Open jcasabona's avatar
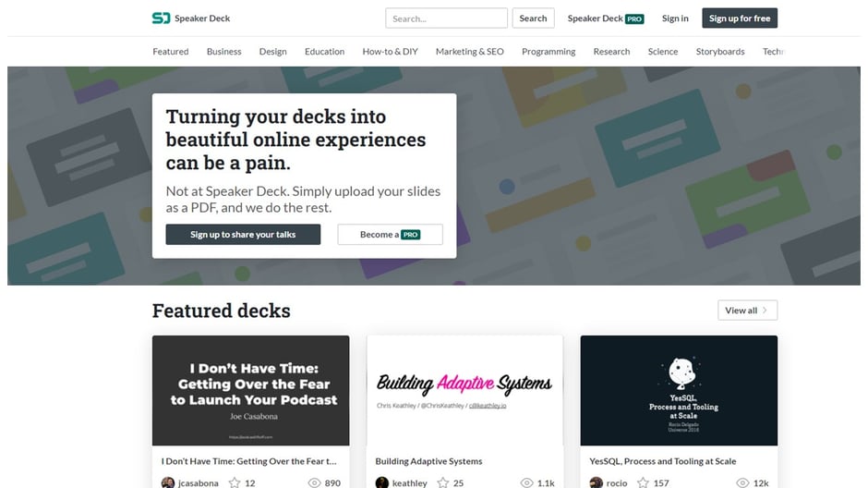Image resolution: width=868 pixels, height=488 pixels. click(168, 482)
